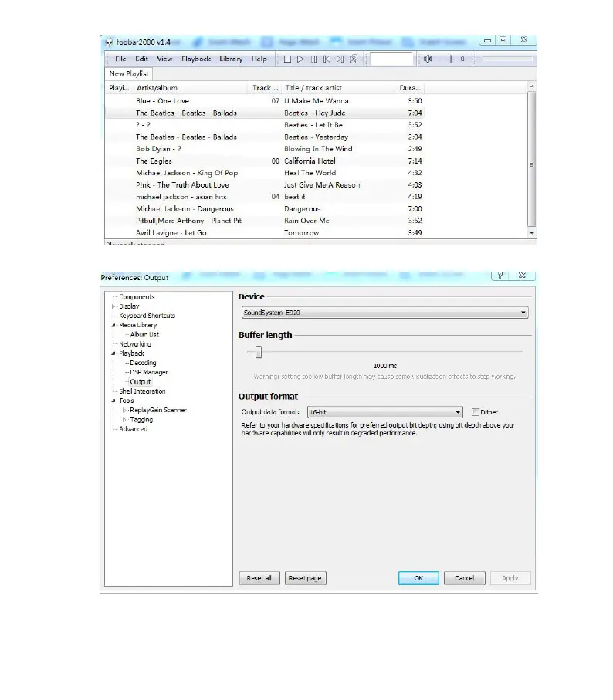The width and height of the screenshot is (613, 700).
Task: Select the New Playlist tab
Action: point(129,73)
